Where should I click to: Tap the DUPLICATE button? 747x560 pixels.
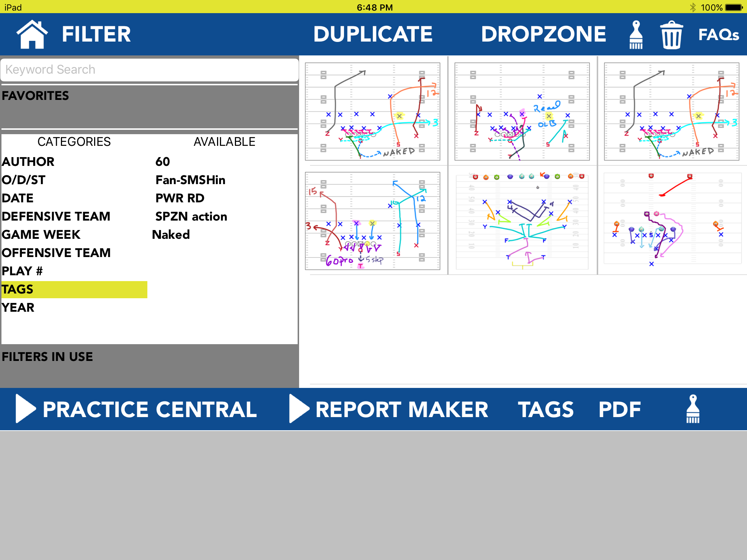point(373,34)
